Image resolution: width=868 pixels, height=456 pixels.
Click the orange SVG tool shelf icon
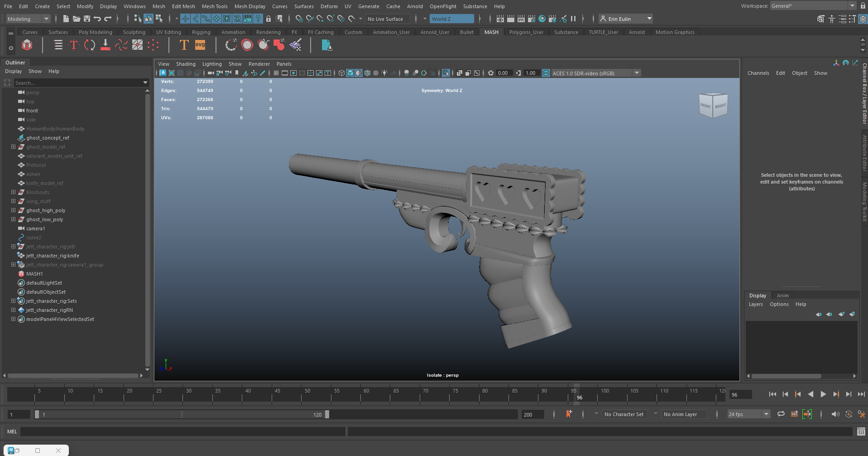tap(200, 45)
